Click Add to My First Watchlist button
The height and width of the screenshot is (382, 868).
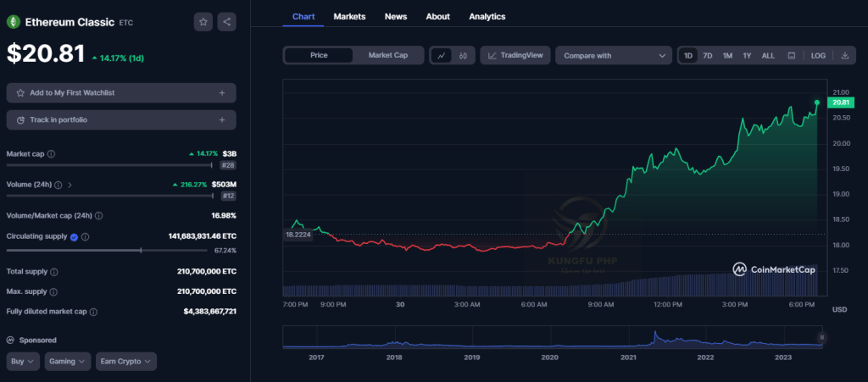[x=121, y=93]
